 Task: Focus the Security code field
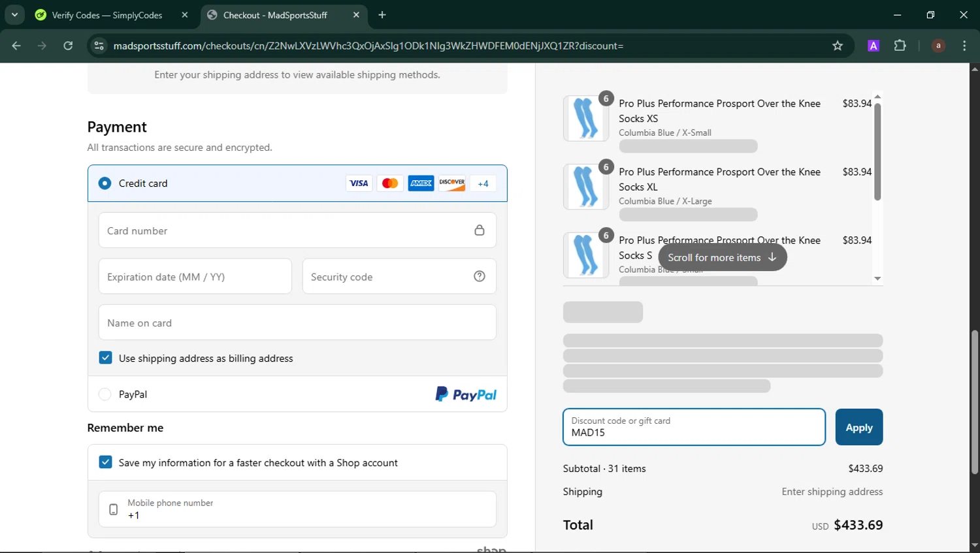click(399, 276)
